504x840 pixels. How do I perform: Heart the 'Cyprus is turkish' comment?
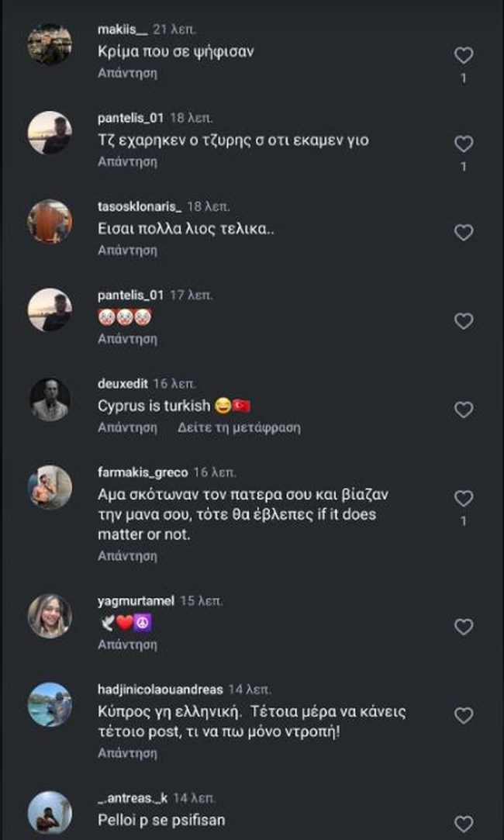tap(464, 410)
